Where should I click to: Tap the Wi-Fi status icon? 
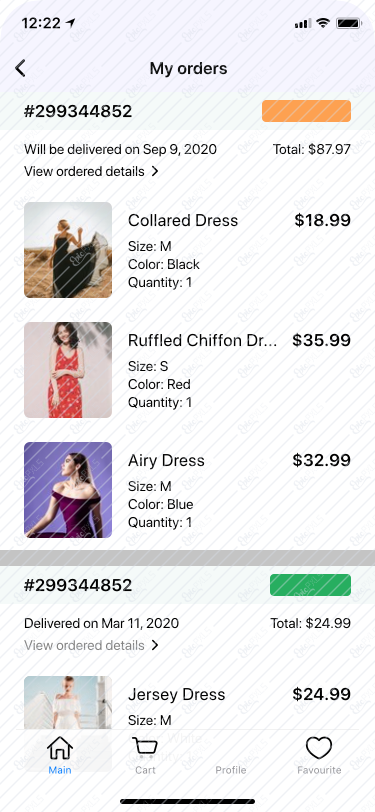click(x=323, y=23)
